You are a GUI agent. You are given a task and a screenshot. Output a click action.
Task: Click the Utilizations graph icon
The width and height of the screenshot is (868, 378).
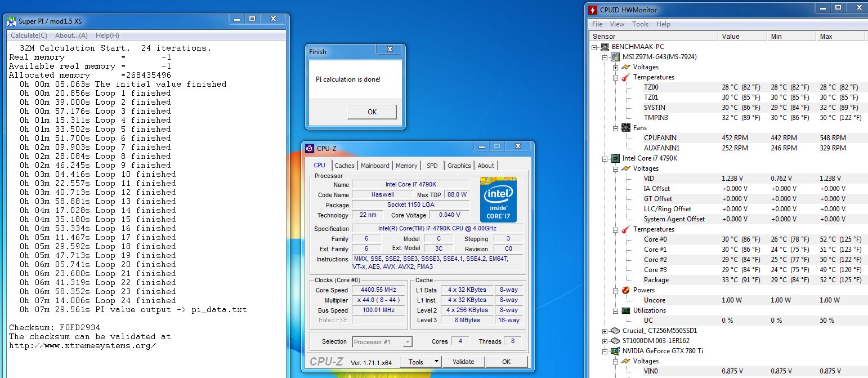[625, 310]
